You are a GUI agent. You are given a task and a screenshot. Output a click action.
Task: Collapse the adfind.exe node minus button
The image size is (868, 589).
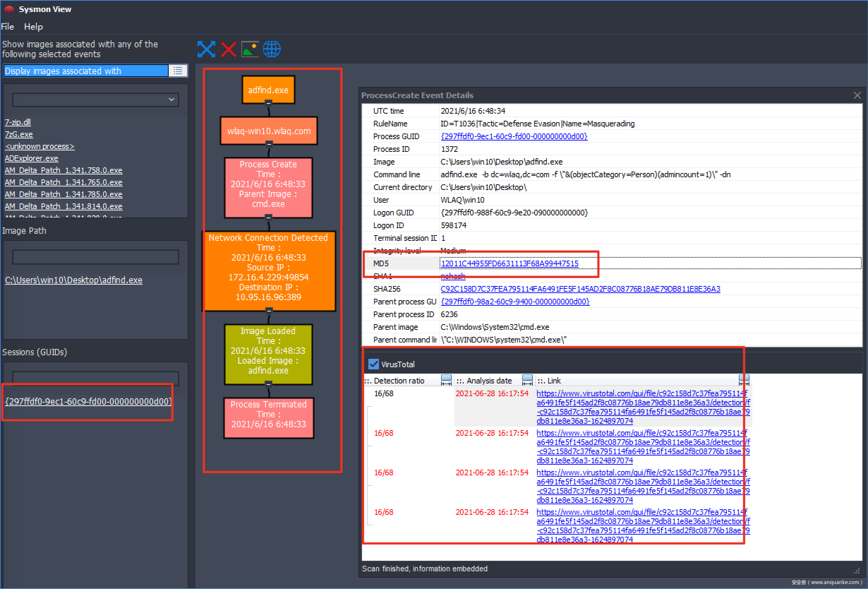pos(268,103)
